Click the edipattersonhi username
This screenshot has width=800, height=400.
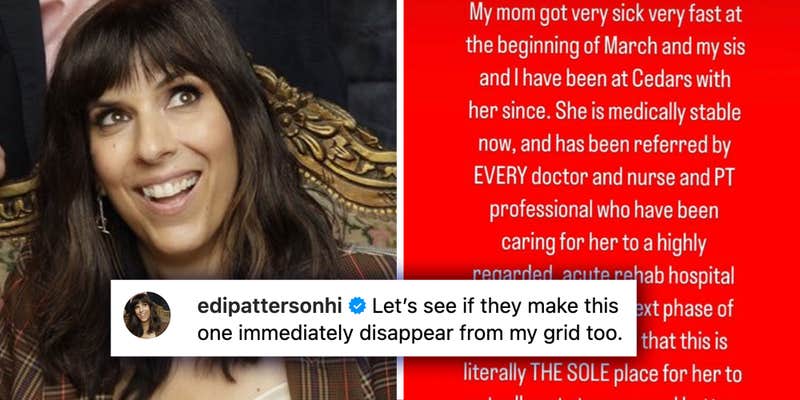[x=270, y=306]
